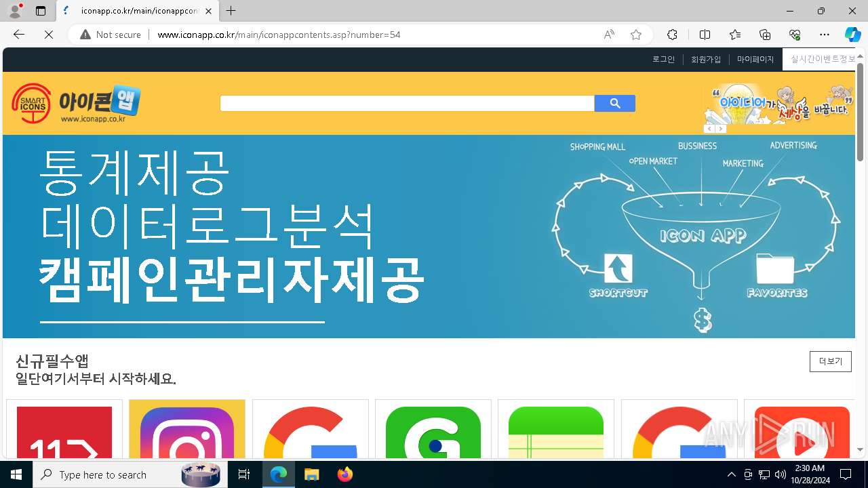
Task: Click the previous arrow on the idea banner
Action: [x=709, y=129]
